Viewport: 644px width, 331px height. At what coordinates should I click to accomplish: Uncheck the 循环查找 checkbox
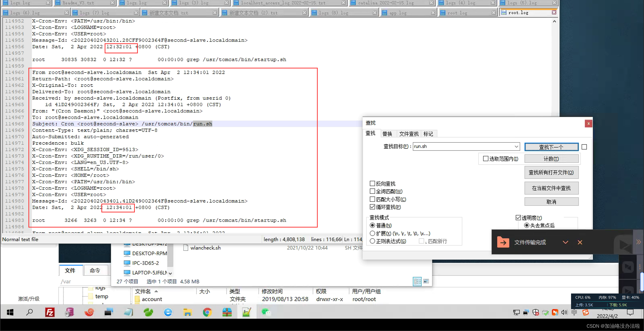tap(372, 207)
